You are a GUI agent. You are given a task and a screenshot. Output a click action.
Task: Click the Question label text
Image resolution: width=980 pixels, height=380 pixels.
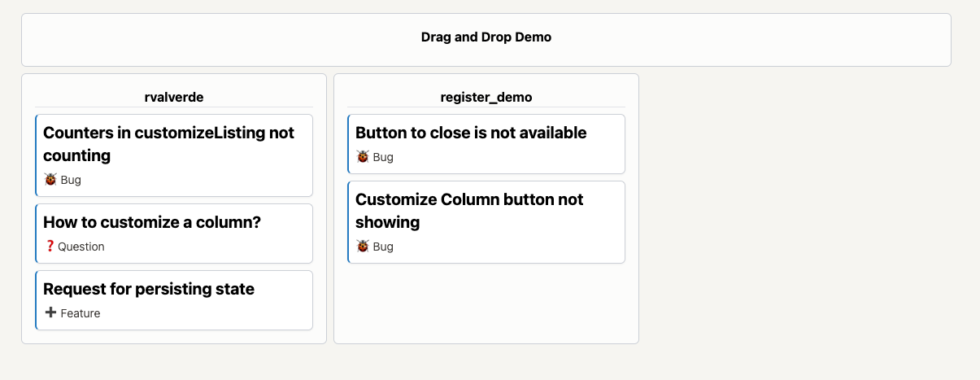[x=81, y=247]
